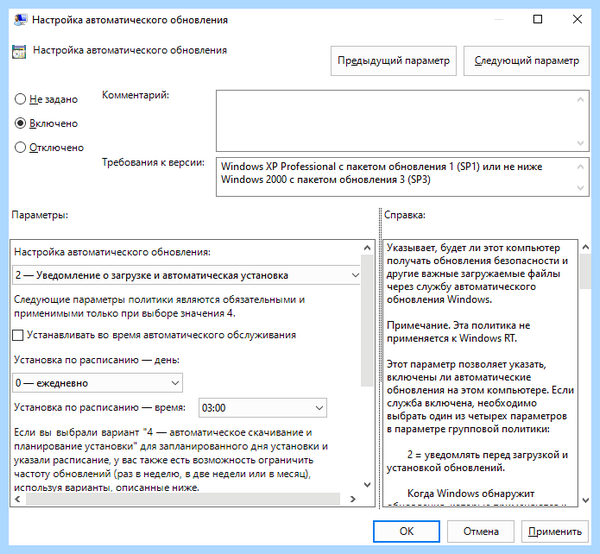Click version requirements scroll up arrow
This screenshot has width=600, height=554.
pyautogui.click(x=580, y=166)
